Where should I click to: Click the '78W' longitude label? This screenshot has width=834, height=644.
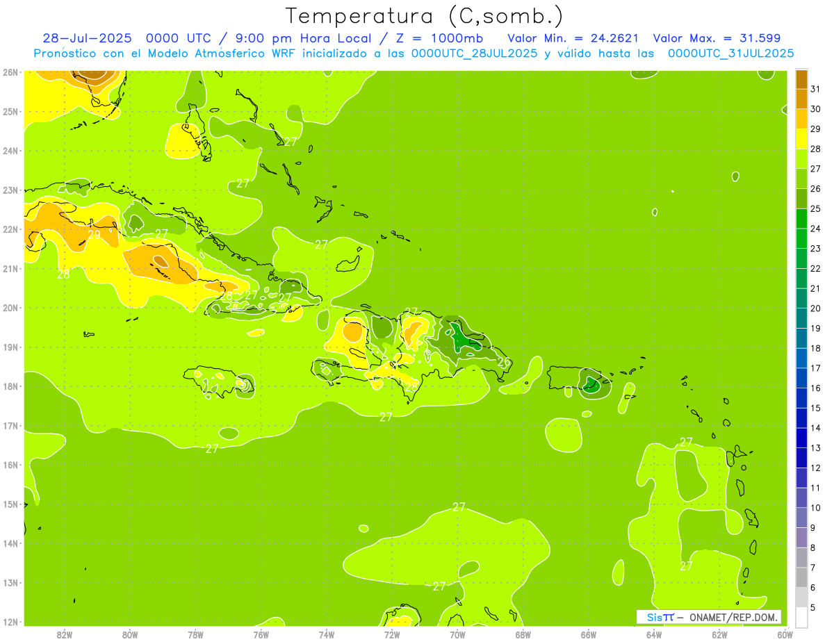point(195,634)
